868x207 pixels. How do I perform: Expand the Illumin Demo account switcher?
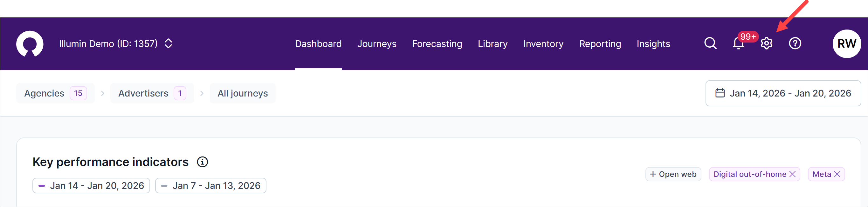[x=168, y=43]
